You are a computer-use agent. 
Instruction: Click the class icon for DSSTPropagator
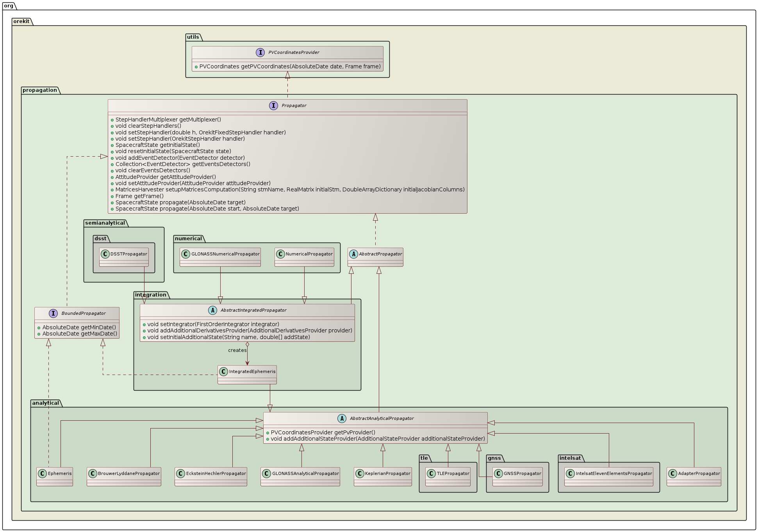click(105, 254)
